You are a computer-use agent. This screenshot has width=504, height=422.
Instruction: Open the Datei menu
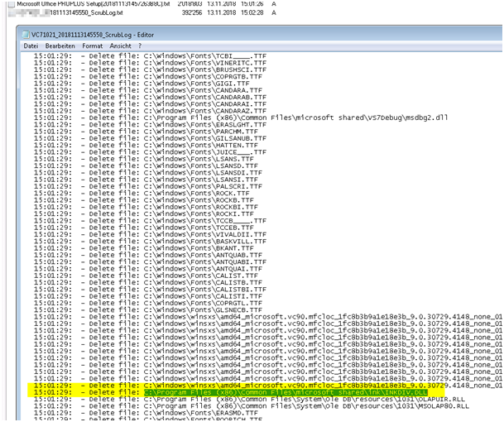(x=31, y=46)
